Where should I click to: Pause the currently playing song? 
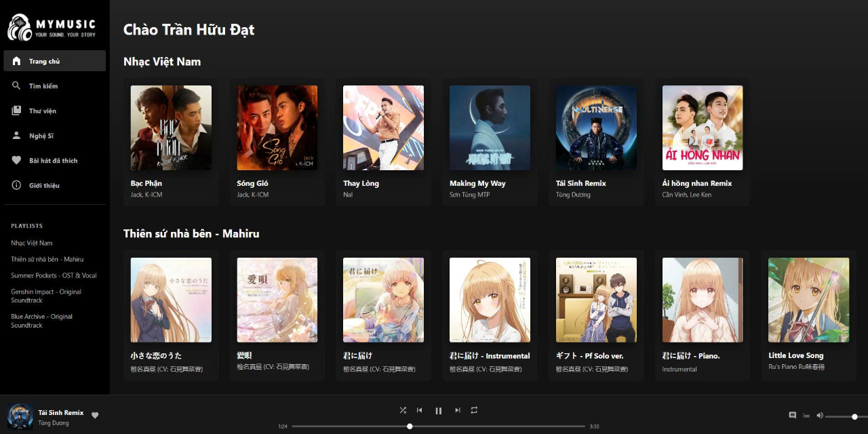pyautogui.click(x=438, y=410)
